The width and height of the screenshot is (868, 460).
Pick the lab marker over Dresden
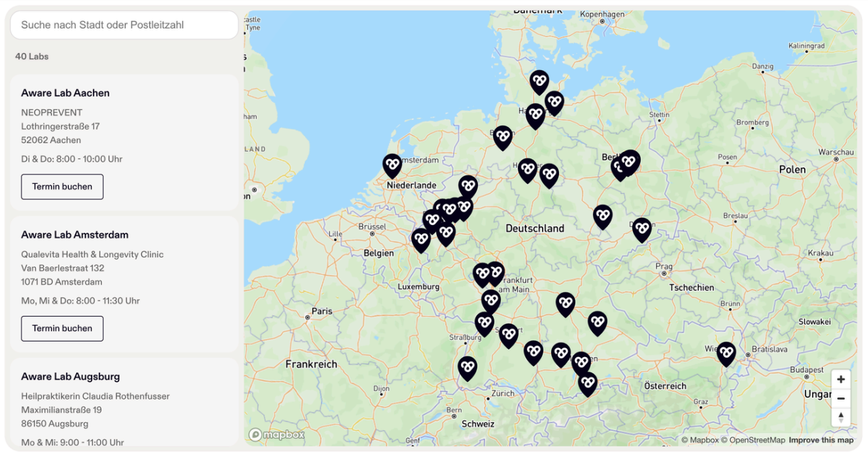(x=642, y=229)
